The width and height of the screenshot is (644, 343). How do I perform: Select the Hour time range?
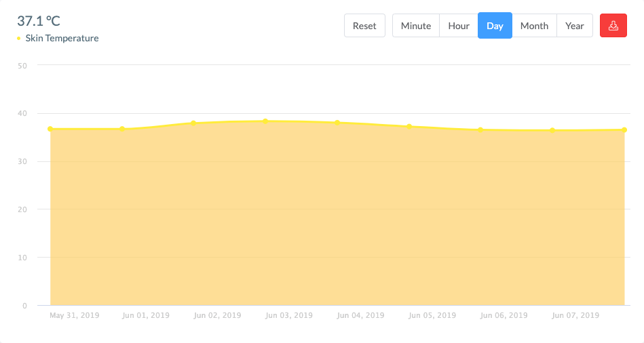[459, 26]
